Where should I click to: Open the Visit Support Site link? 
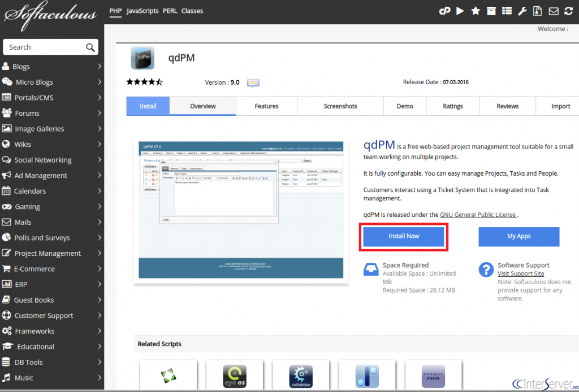[521, 273]
